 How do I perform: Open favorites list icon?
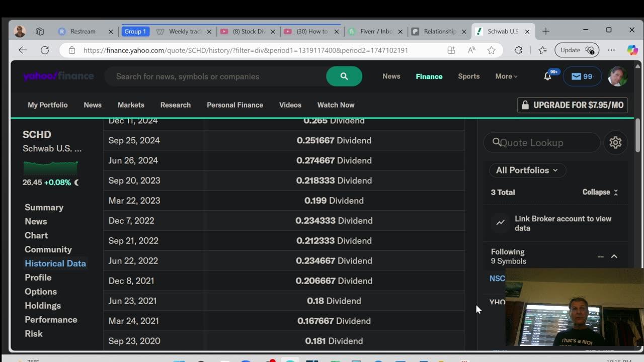[x=542, y=50]
